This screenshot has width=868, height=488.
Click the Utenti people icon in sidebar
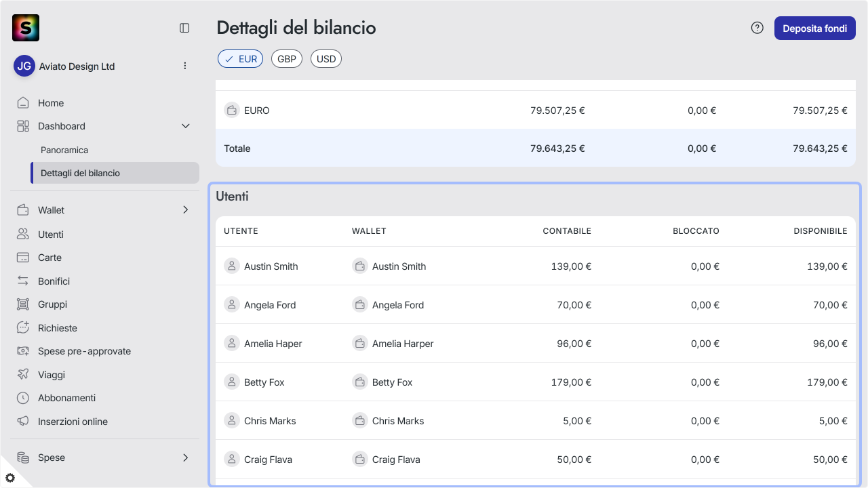pos(23,235)
